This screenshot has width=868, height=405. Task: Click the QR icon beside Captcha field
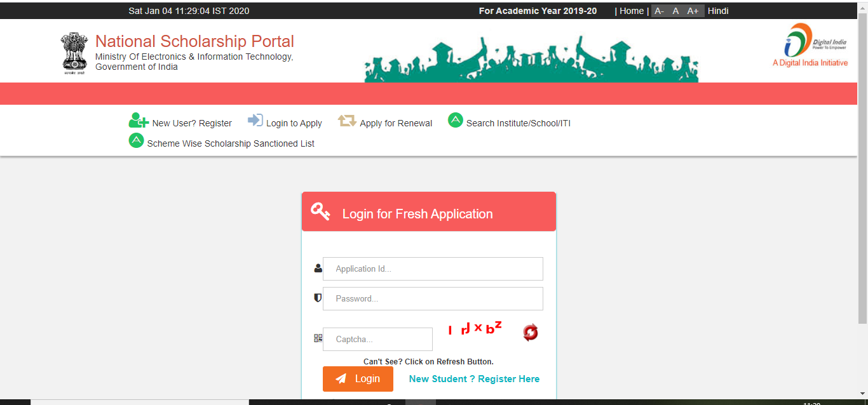tap(318, 338)
